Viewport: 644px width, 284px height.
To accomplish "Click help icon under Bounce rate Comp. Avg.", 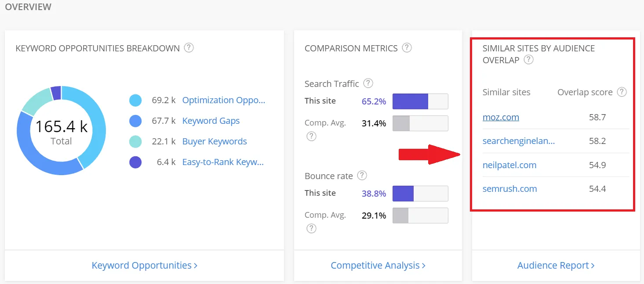I will [311, 228].
